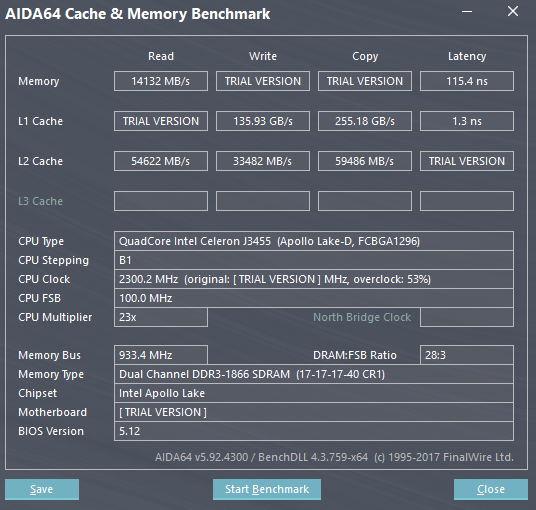The image size is (536, 510).
Task: Click the Read column header
Action: [x=161, y=56]
